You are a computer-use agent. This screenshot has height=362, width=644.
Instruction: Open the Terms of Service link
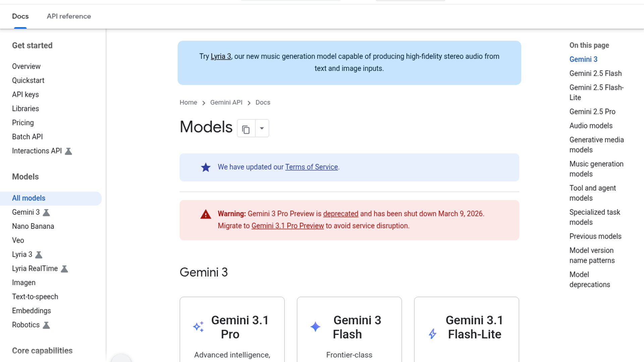coord(311,167)
